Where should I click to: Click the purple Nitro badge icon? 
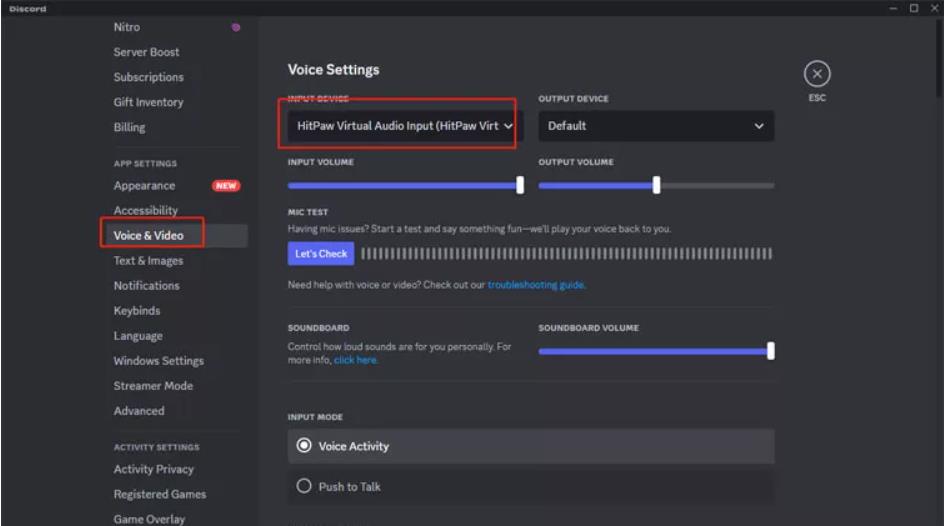pos(236,27)
